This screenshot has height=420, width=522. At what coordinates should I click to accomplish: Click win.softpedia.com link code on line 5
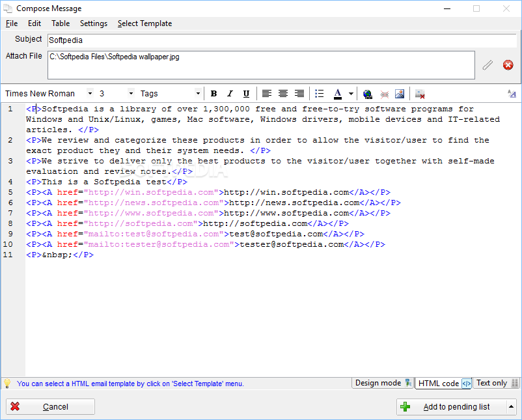pyautogui.click(x=208, y=192)
